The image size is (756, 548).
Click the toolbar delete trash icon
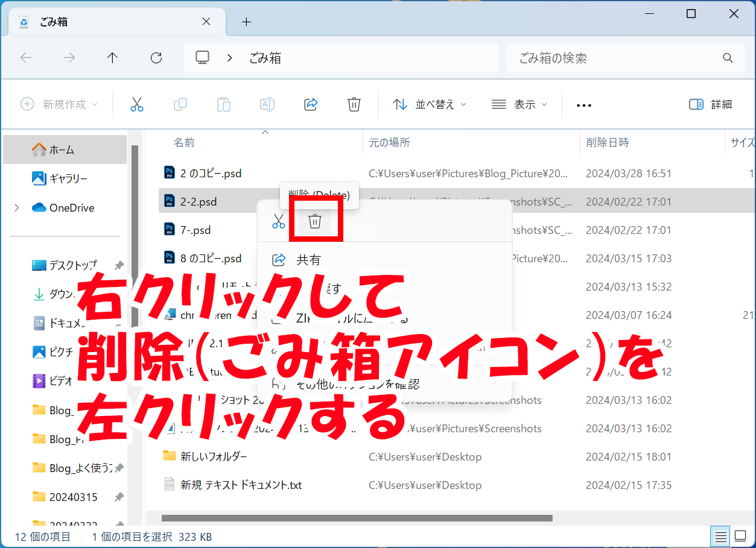coord(354,104)
